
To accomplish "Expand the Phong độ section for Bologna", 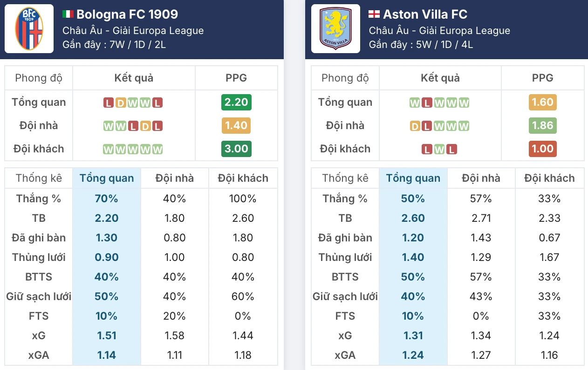I will click(x=38, y=78).
